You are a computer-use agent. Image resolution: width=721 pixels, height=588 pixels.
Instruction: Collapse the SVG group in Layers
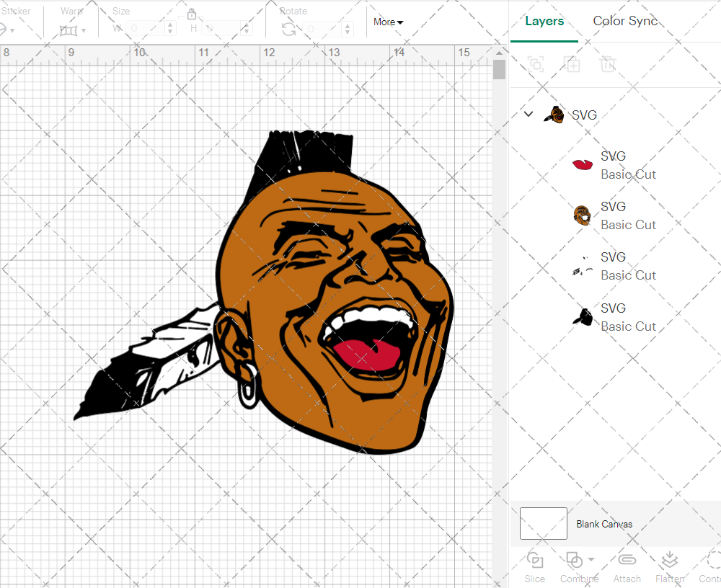(x=528, y=114)
